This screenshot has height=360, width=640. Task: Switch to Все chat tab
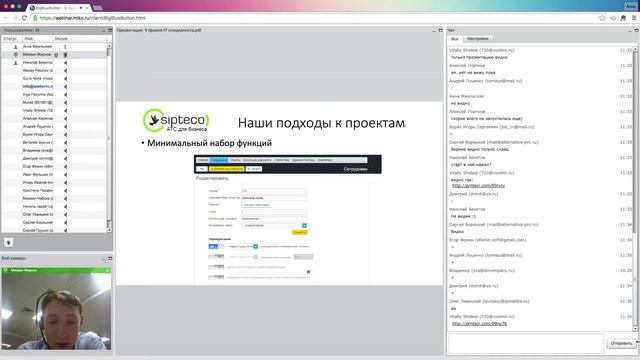tap(454, 39)
